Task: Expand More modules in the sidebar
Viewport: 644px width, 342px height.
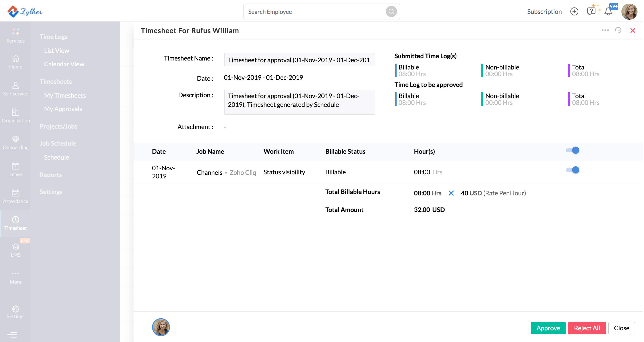Action: pos(15,277)
